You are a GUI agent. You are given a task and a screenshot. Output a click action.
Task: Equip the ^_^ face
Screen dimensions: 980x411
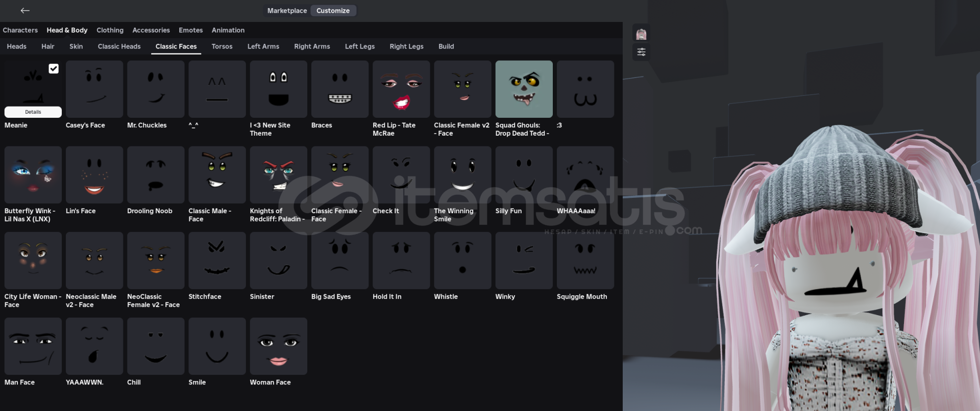(x=217, y=89)
